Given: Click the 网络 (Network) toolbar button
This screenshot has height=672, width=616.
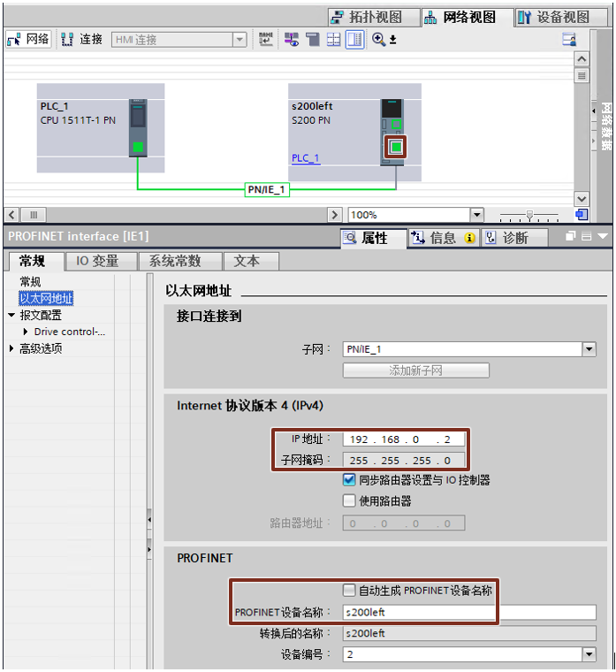Looking at the screenshot, I should tap(28, 39).
